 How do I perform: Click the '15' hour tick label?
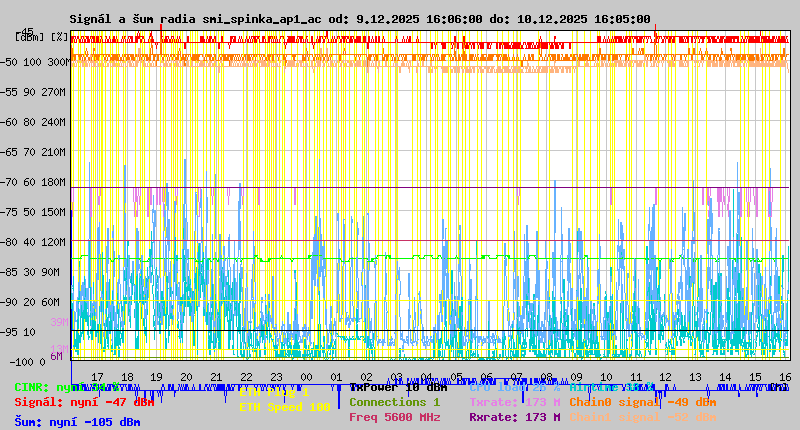point(755,377)
